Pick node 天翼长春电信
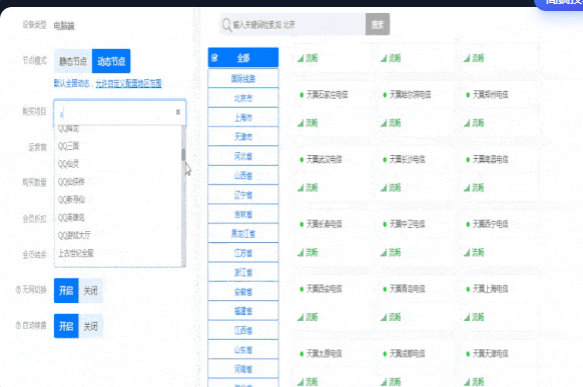This screenshot has width=583, height=387. [324, 224]
